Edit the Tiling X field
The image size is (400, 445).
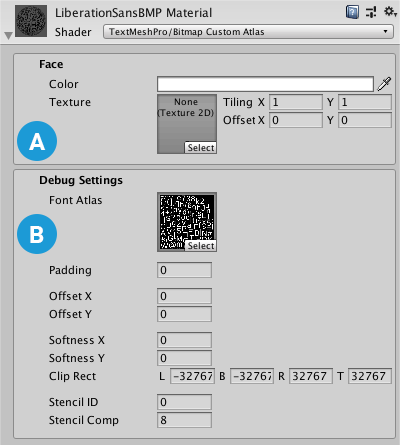click(x=296, y=102)
